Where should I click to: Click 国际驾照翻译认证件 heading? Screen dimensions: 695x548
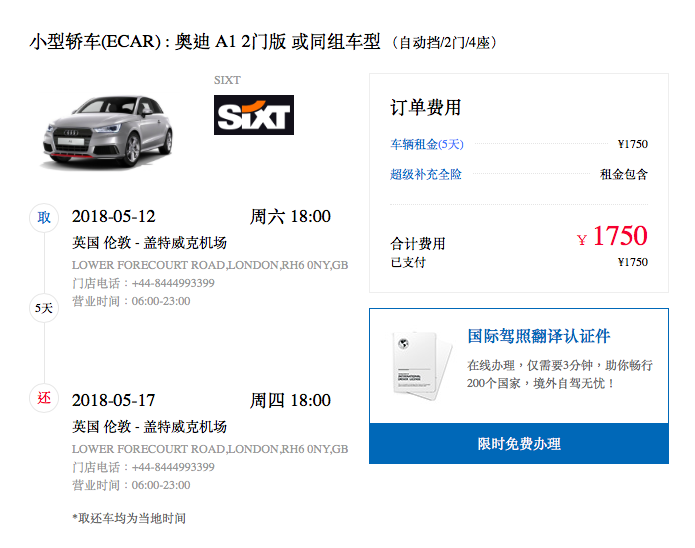pos(539,336)
